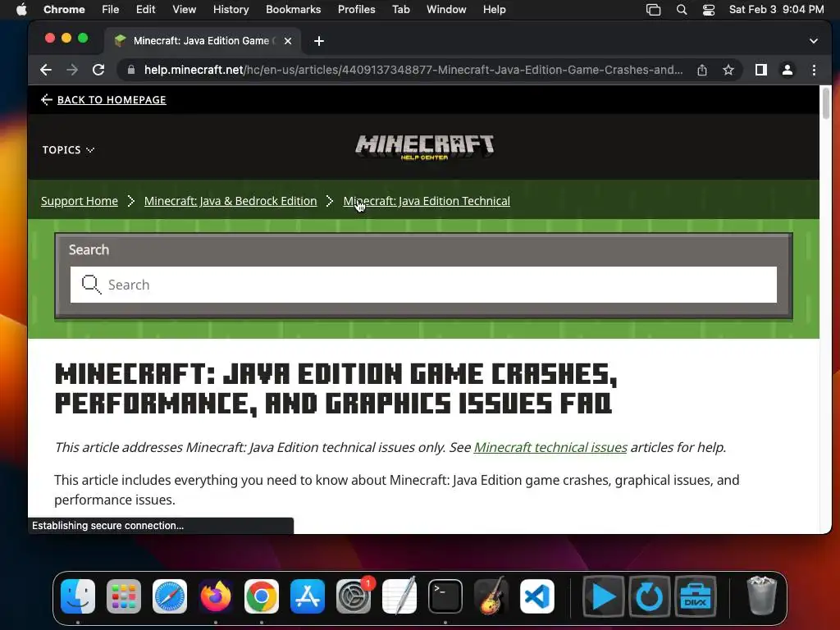Open Spotlight search in menu bar
This screenshot has width=840, height=630.
point(682,10)
